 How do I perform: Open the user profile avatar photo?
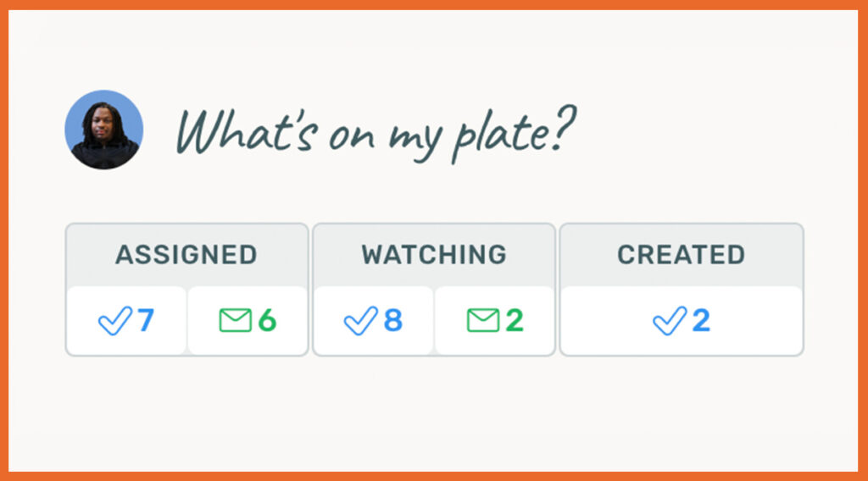pyautogui.click(x=103, y=130)
